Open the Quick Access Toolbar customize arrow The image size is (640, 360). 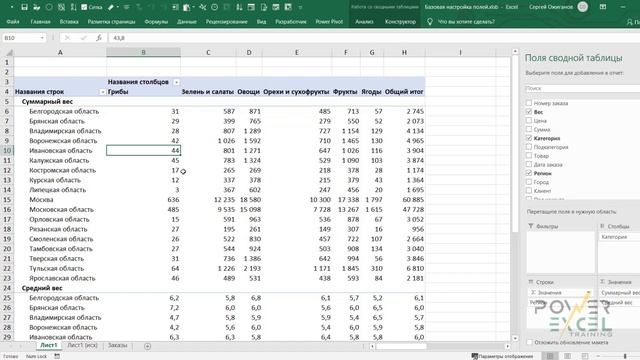[x=300, y=7]
